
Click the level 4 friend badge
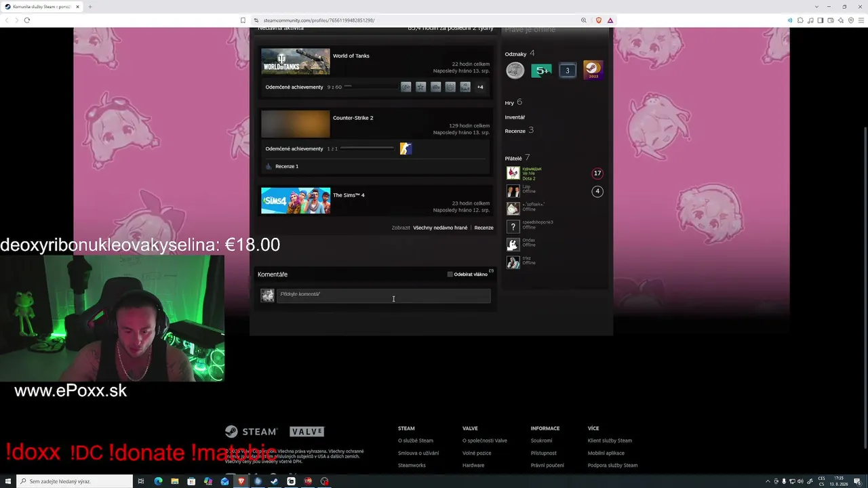tap(597, 191)
